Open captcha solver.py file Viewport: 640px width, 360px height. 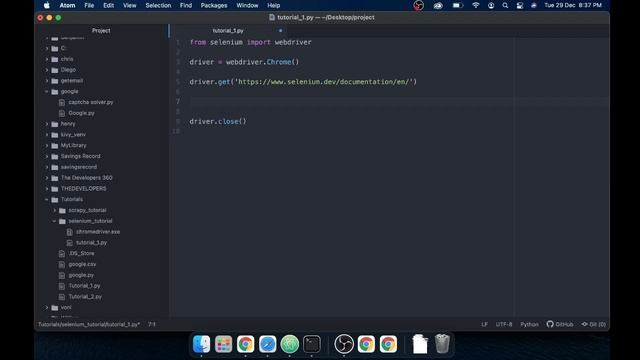tap(91, 102)
